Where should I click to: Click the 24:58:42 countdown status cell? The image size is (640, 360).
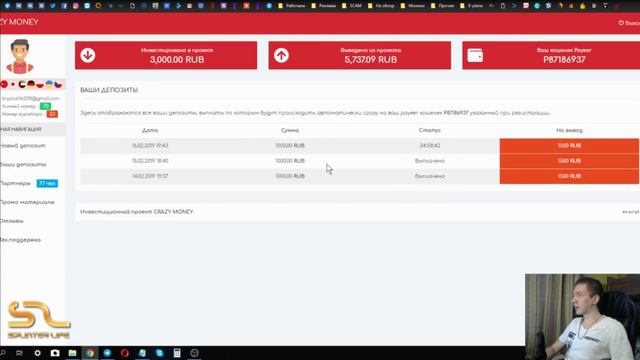point(429,146)
